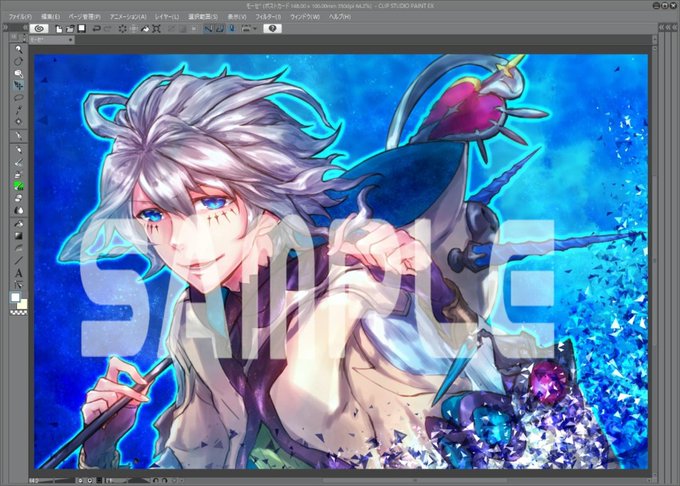Image resolution: width=680 pixels, height=486 pixels.
Task: Open the ヘルプ(H) menu
Action: [340, 16]
